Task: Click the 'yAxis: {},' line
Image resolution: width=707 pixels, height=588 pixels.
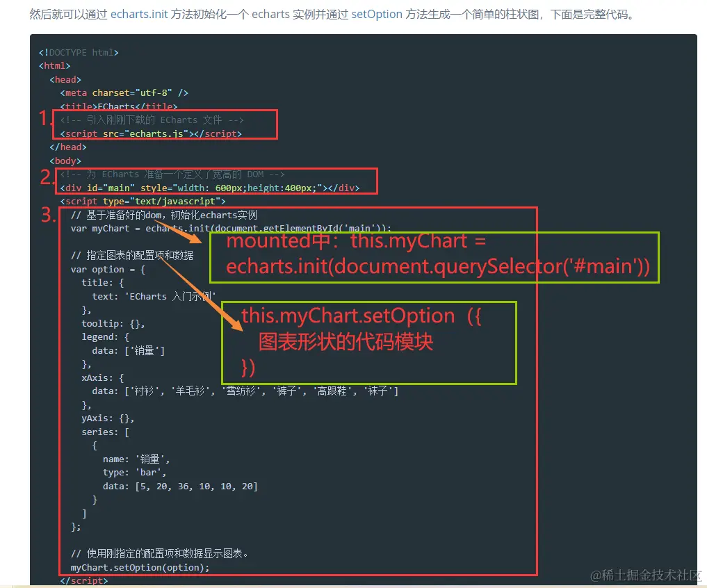Action: pyautogui.click(x=108, y=418)
